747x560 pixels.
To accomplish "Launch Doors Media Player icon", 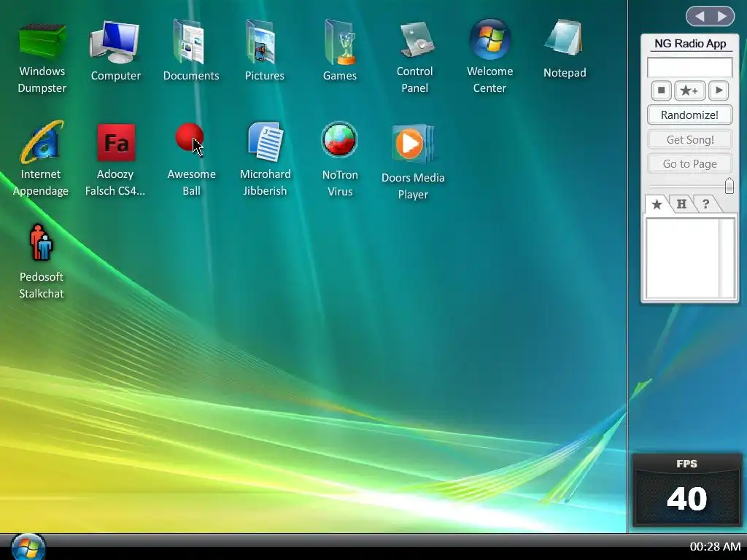I will point(413,144).
